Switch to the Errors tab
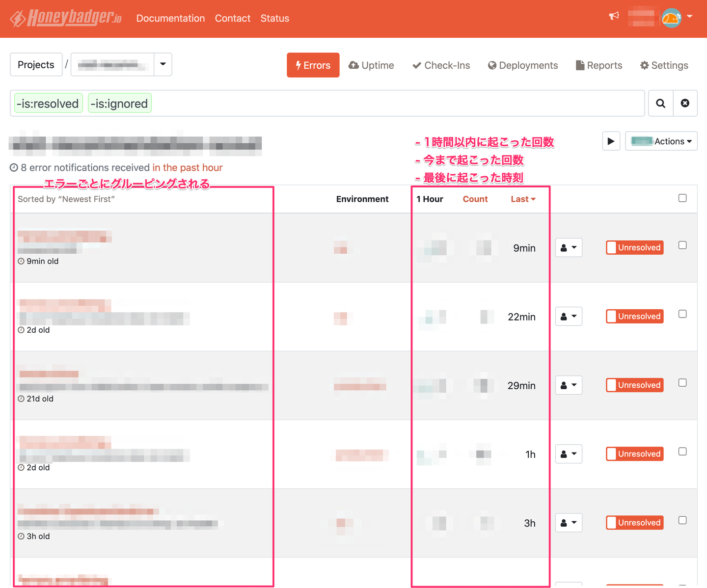This screenshot has height=588, width=707. coord(313,65)
